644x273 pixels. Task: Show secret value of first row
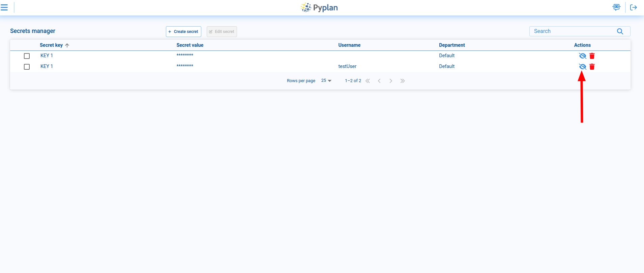click(x=582, y=56)
